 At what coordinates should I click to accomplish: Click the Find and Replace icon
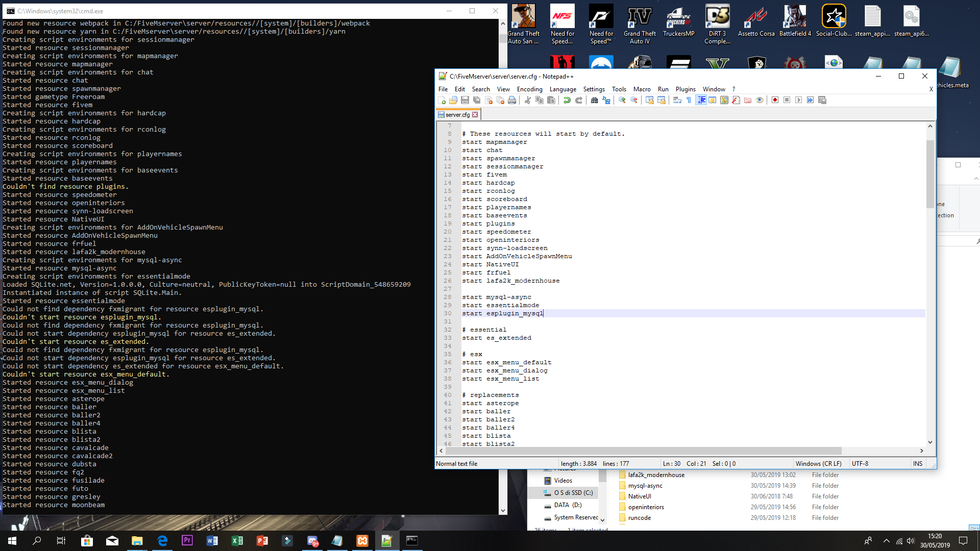pos(606,100)
